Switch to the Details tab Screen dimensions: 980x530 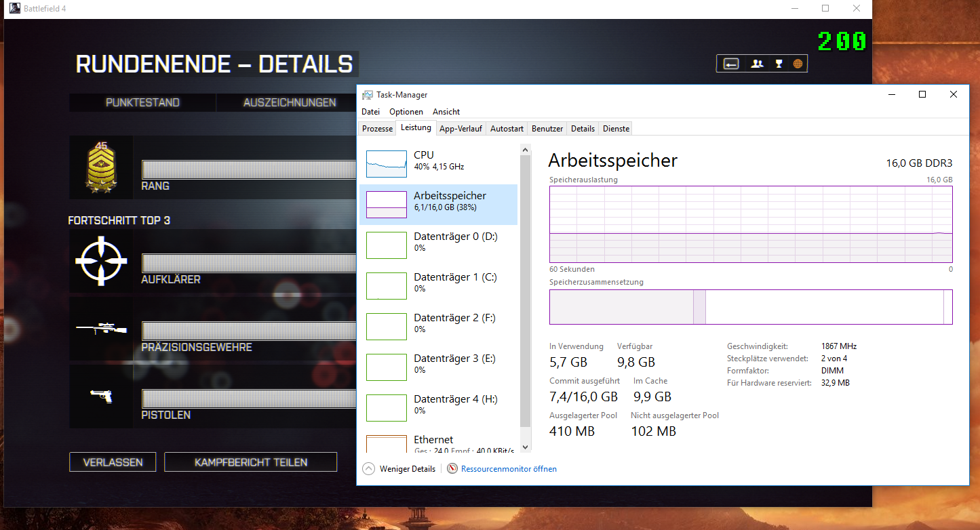tap(583, 129)
